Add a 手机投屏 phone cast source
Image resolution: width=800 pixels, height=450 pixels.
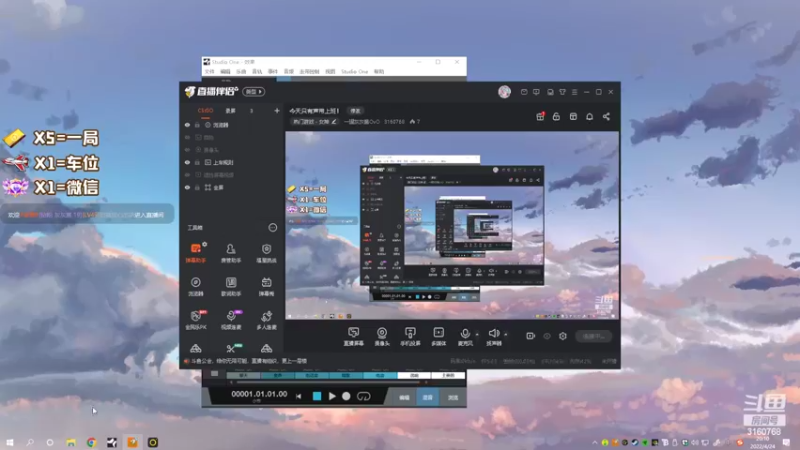coord(410,337)
